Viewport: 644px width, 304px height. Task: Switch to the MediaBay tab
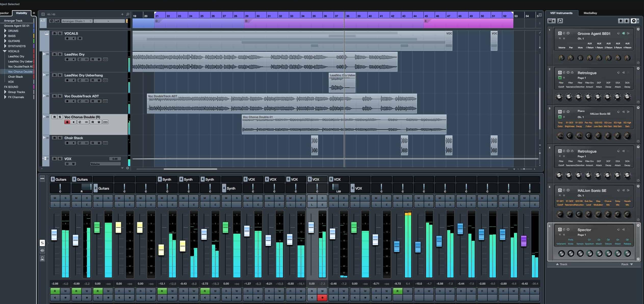coord(590,13)
